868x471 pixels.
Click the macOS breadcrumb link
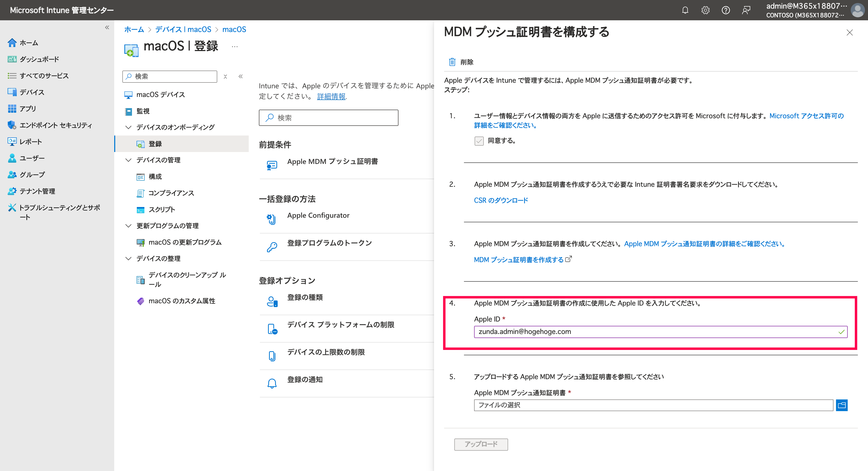point(234,29)
